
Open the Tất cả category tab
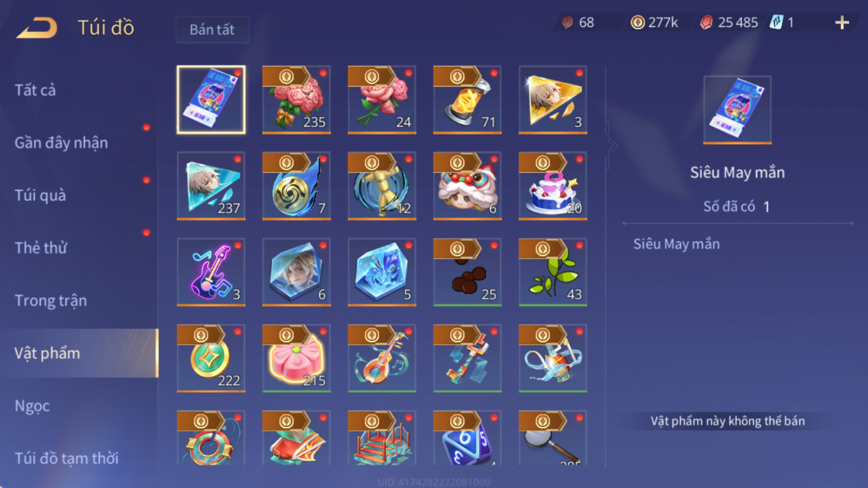tap(35, 90)
